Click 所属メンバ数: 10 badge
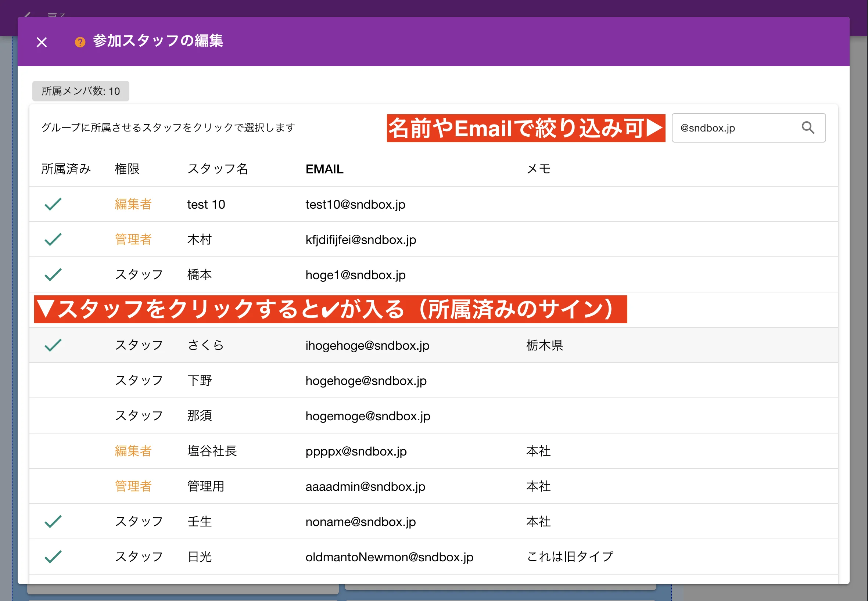Image resolution: width=868 pixels, height=601 pixels. tap(80, 91)
